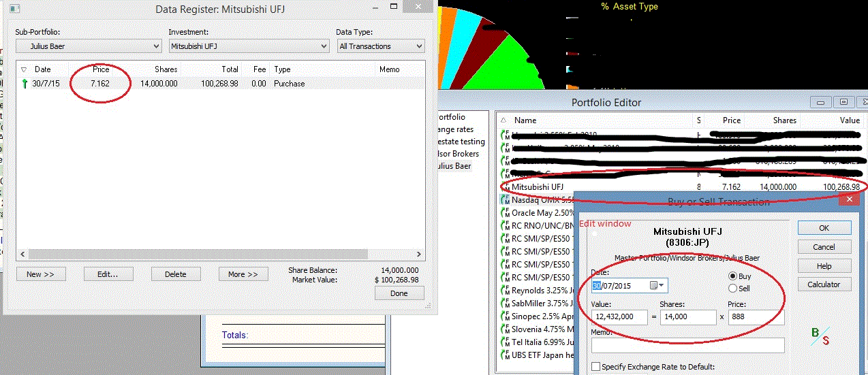
Task: Open the Calculator from the transaction dialog
Action: (824, 284)
